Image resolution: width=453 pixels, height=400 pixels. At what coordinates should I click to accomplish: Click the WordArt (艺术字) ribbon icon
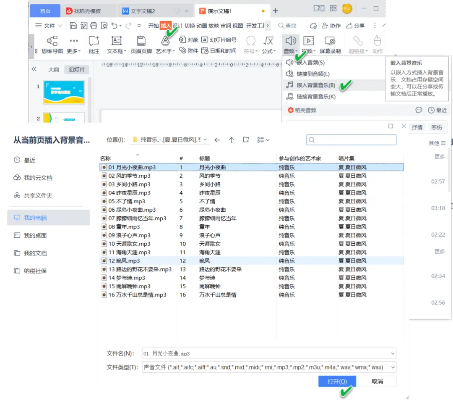[x=165, y=41]
